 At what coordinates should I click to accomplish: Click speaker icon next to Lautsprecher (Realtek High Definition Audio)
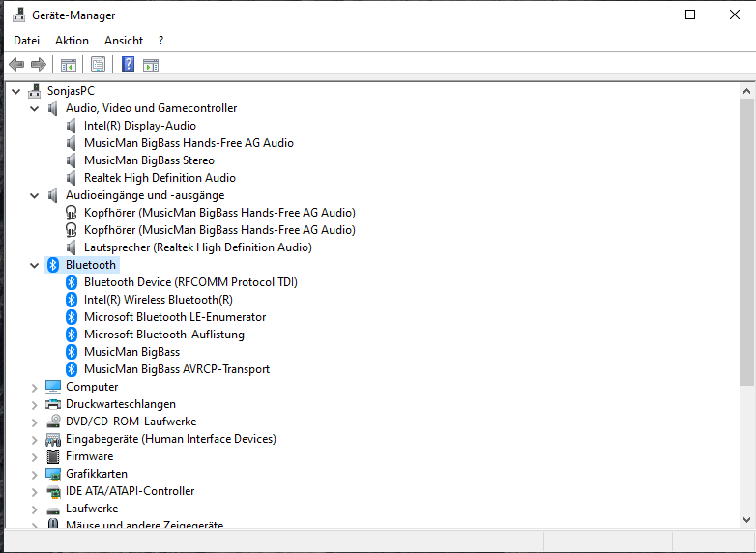coord(71,247)
